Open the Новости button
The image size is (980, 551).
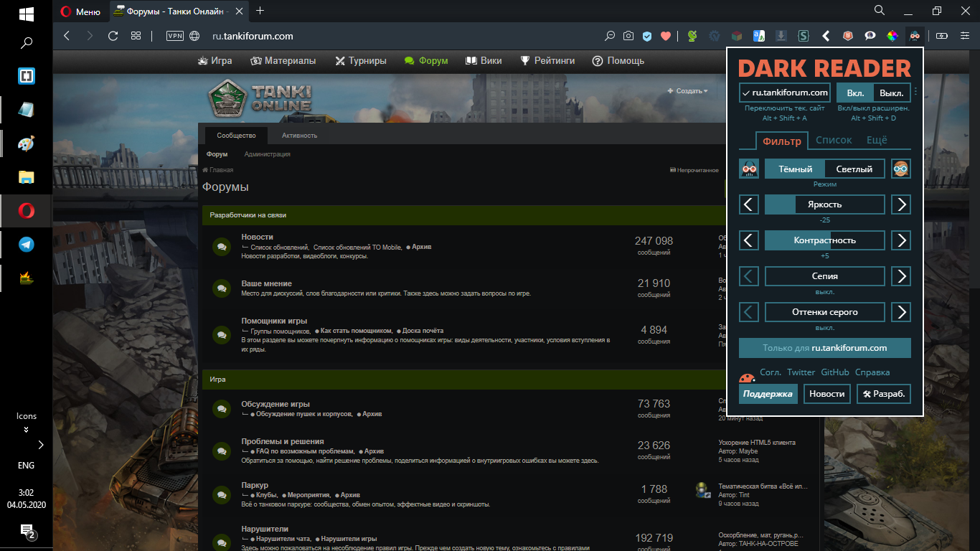click(x=827, y=394)
